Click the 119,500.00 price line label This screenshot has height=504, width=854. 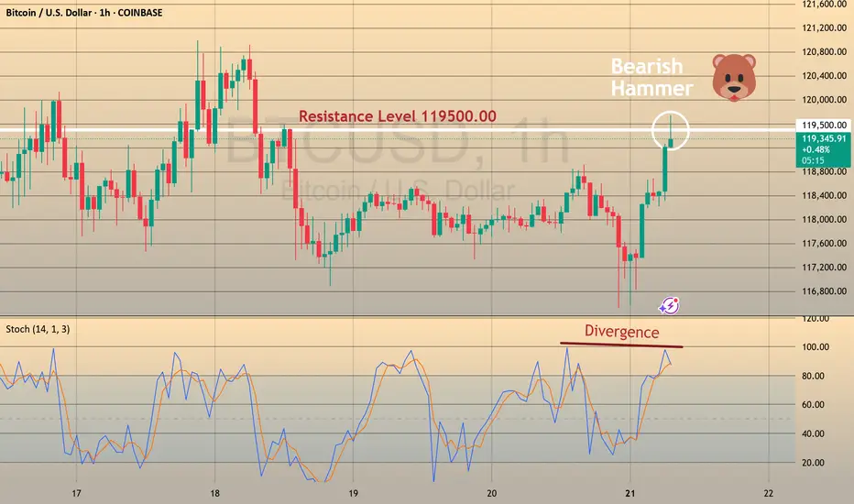pyautogui.click(x=824, y=126)
